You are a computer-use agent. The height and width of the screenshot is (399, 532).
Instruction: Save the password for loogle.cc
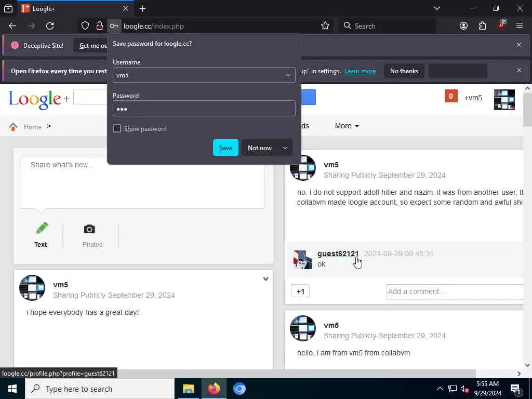tap(225, 148)
